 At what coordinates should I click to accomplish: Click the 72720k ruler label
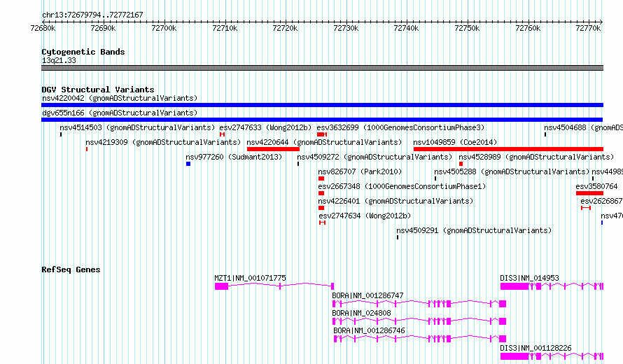(x=286, y=28)
